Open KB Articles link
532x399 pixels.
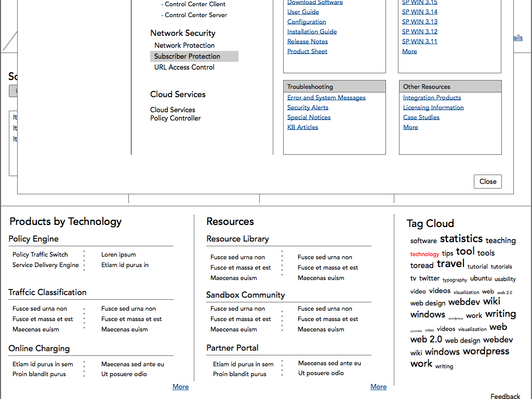[x=303, y=127]
